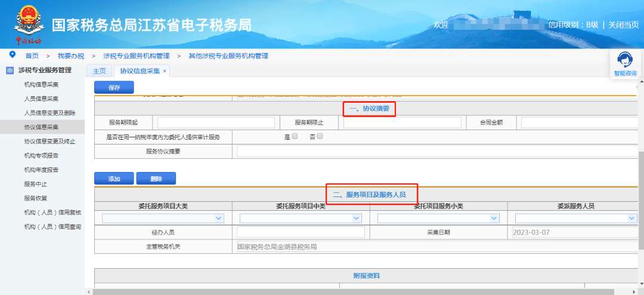Click the location pin icon in breadcrumb

(x=13, y=55)
